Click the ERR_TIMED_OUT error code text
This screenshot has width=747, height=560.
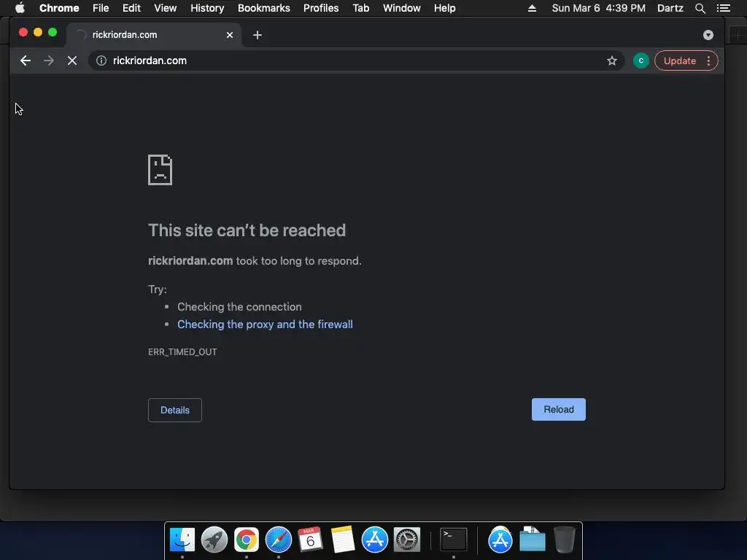click(x=182, y=352)
